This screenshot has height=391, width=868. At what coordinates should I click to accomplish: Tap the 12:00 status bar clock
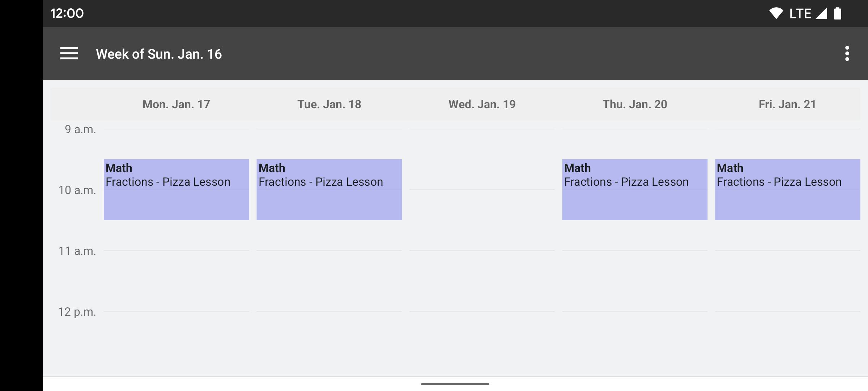(67, 13)
